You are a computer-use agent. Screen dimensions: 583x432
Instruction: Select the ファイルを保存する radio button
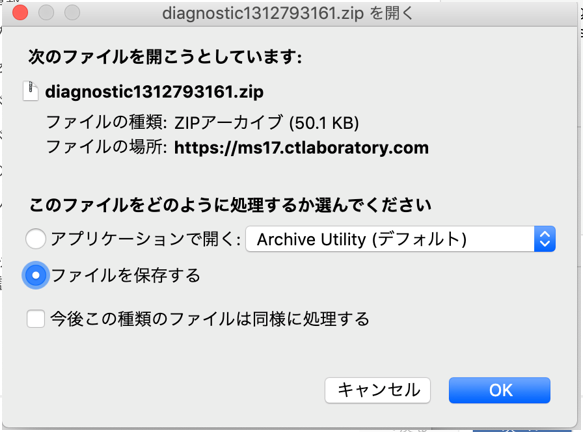[36, 275]
